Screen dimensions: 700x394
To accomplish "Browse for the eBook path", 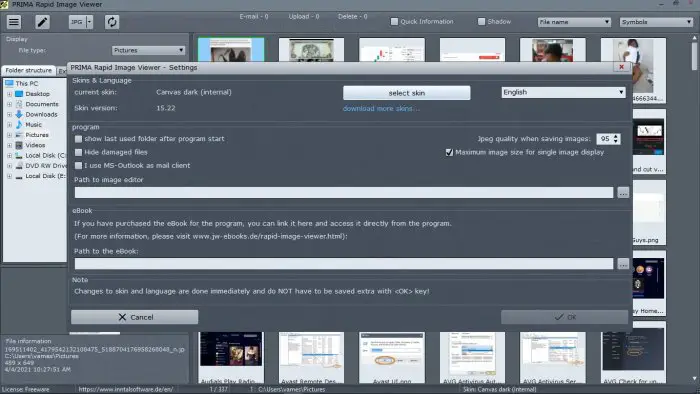I will 623,264.
